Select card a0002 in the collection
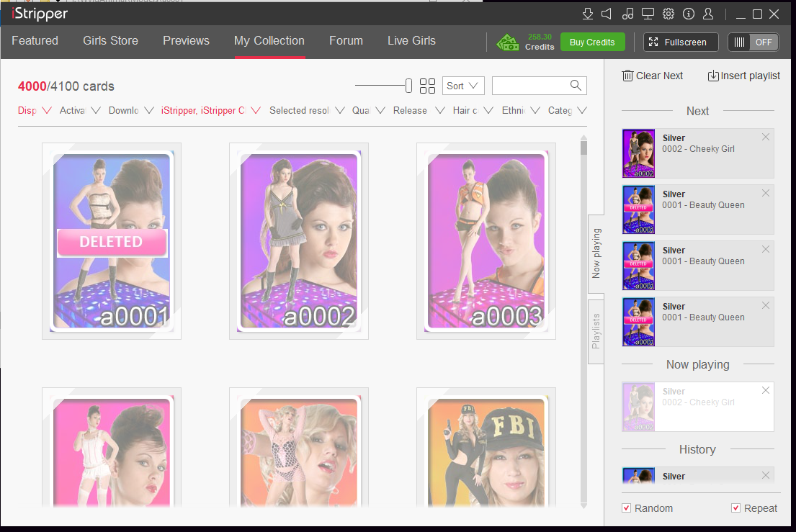This screenshot has height=532, width=796. pos(299,241)
